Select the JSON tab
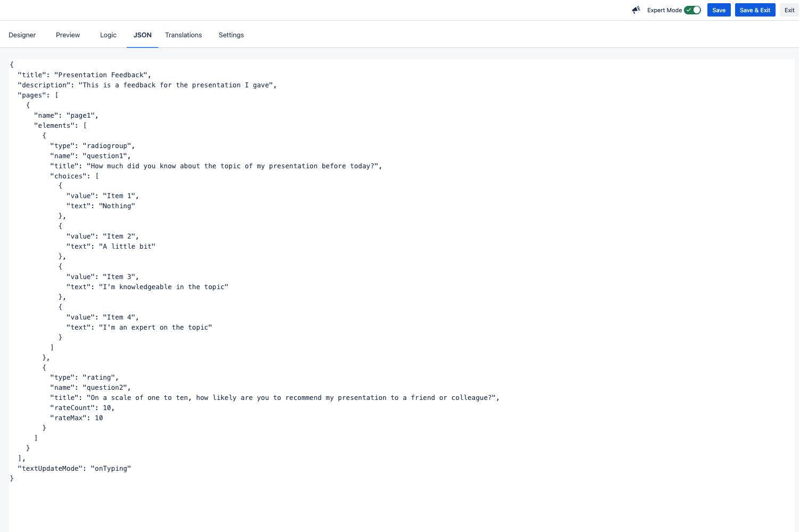 [x=142, y=35]
